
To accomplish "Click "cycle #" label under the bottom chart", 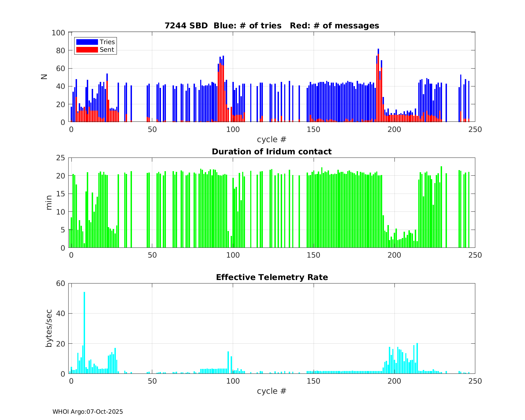I will point(272,391).
